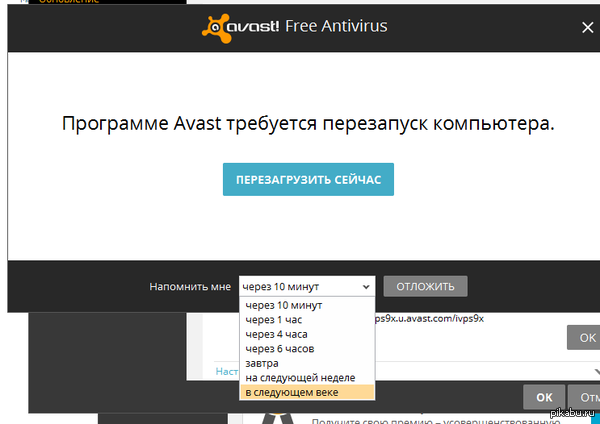
Task: Pick 'через 4 часа' from dropdown list
Action: (276, 334)
